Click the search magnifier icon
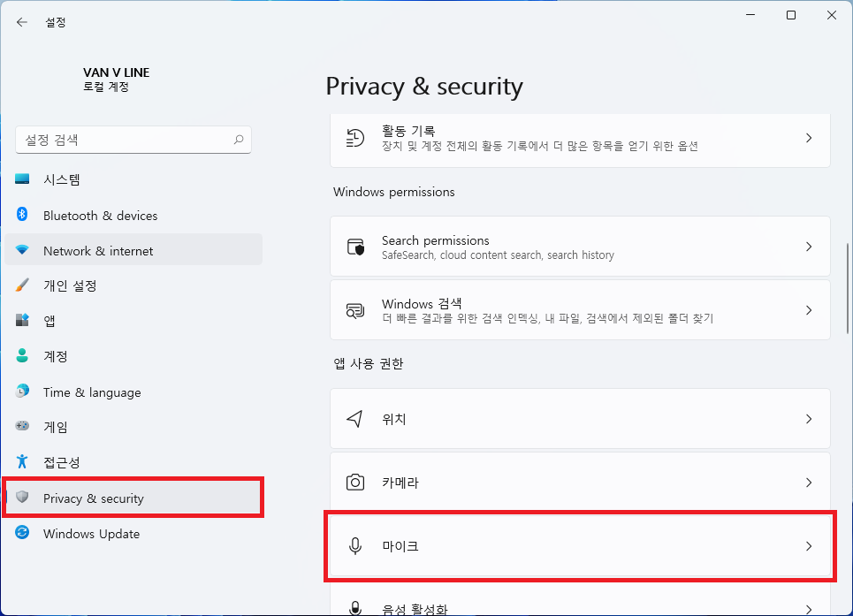Viewport: 853px width, 616px height. coord(239,140)
